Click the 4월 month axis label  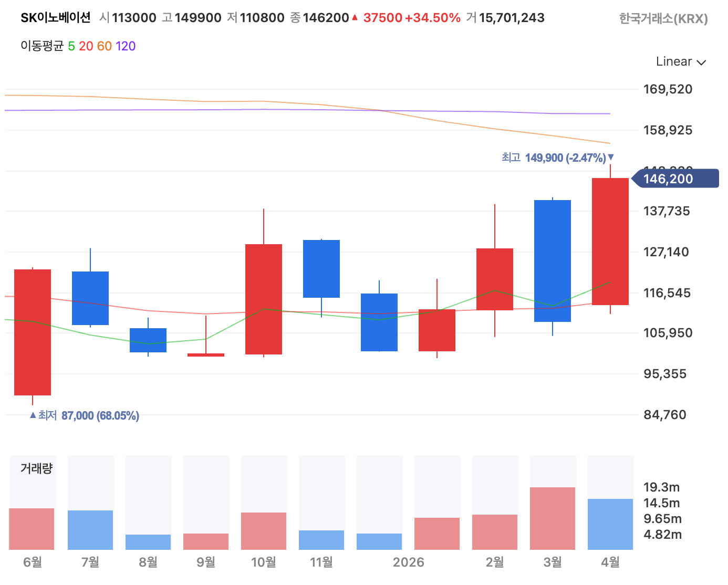tap(610, 562)
